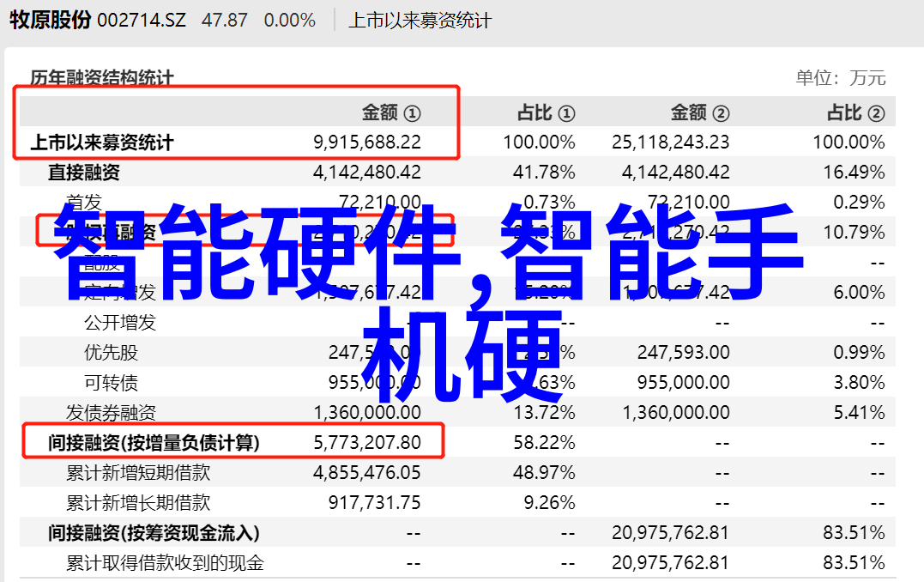Select the 间接融资(按筹资现金流入) row label

[x=154, y=533]
